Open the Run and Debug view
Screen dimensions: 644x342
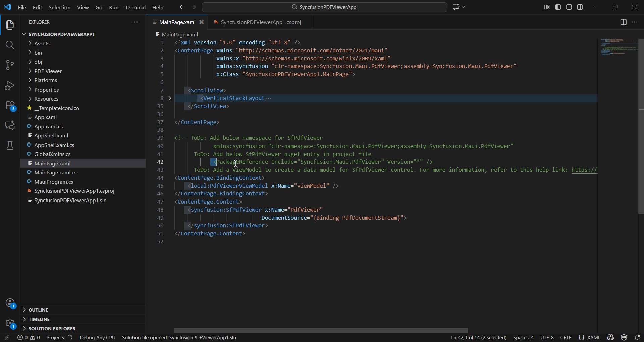[x=10, y=85]
